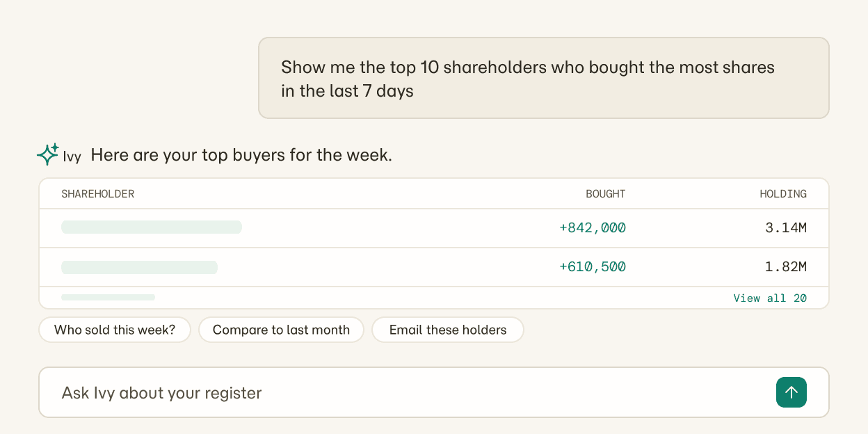Choose the 'Compare to last month' suggestion
Screen dimensions: 868x434
[x=281, y=330]
